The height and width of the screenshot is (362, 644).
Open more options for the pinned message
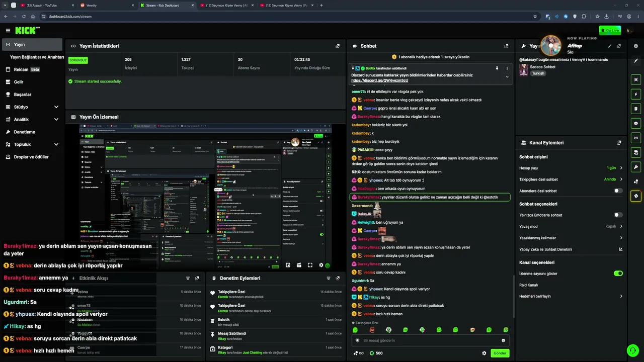(507, 68)
